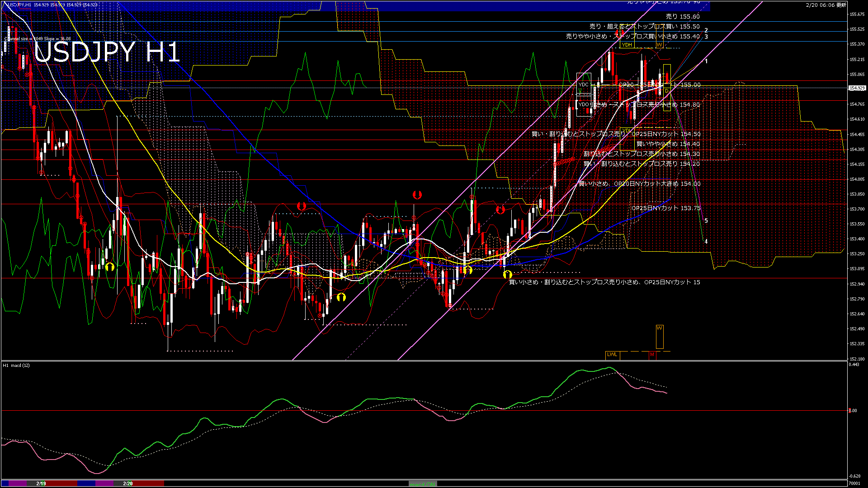Viewport: 868px width, 488px height.
Task: Select the yellow buy marker at the 152.70 low
Action: [x=340, y=297]
